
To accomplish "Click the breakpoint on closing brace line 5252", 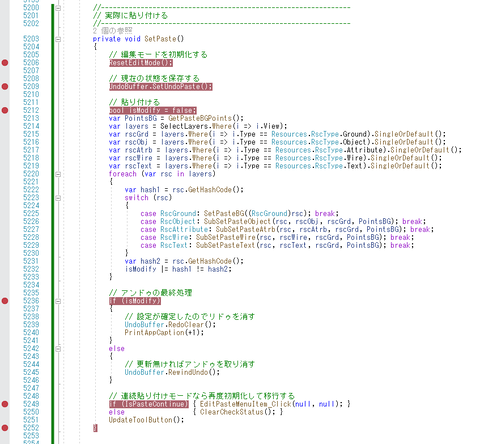I will [5, 428].
